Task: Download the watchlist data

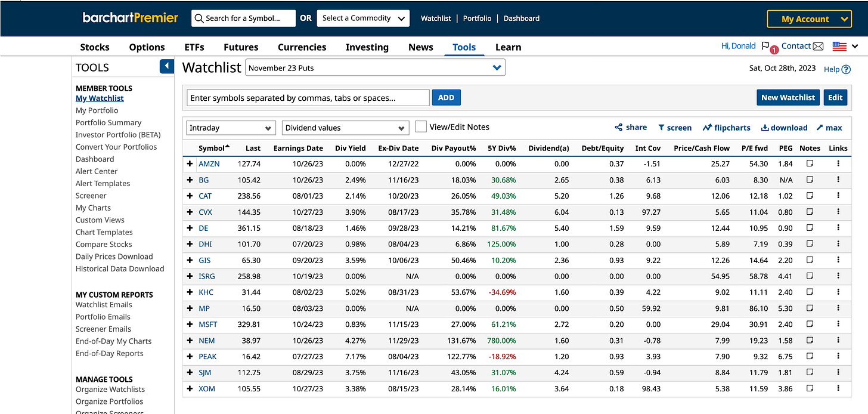Action: pos(784,128)
